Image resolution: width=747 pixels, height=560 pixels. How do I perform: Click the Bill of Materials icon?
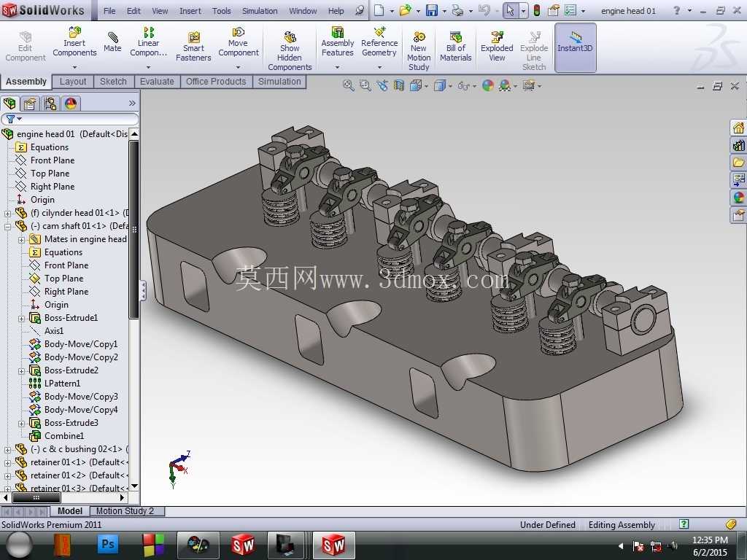coord(455,47)
